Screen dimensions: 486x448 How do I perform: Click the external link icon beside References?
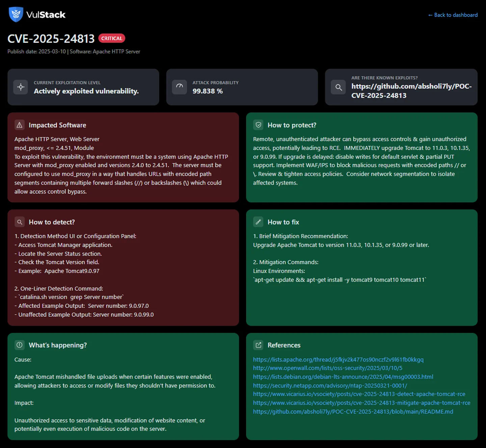(259, 345)
